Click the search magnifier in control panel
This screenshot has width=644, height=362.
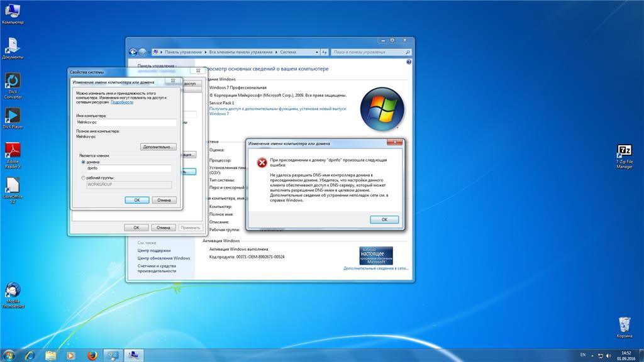[408, 52]
